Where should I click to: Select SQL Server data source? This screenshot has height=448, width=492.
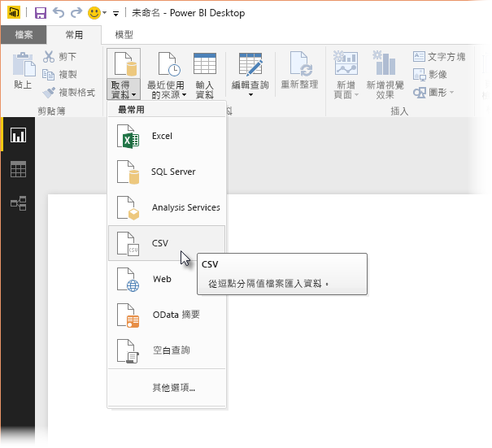pyautogui.click(x=167, y=172)
